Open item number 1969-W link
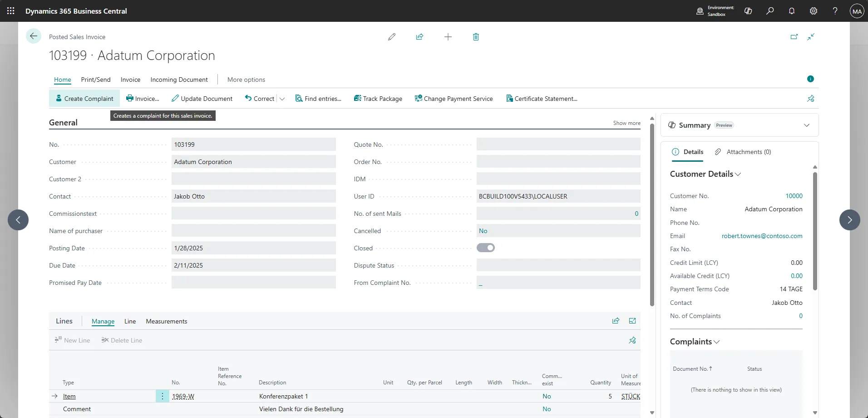Screen dimensions: 868x418 (183, 396)
